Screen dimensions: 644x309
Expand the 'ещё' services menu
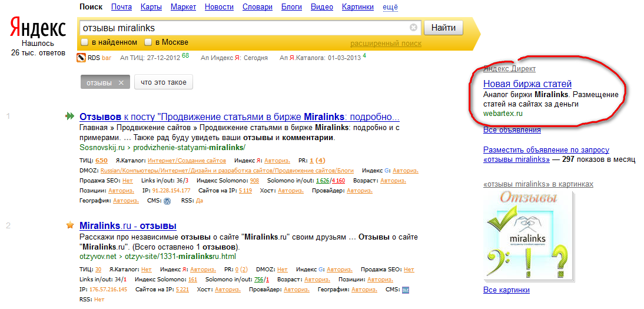pyautogui.click(x=390, y=7)
